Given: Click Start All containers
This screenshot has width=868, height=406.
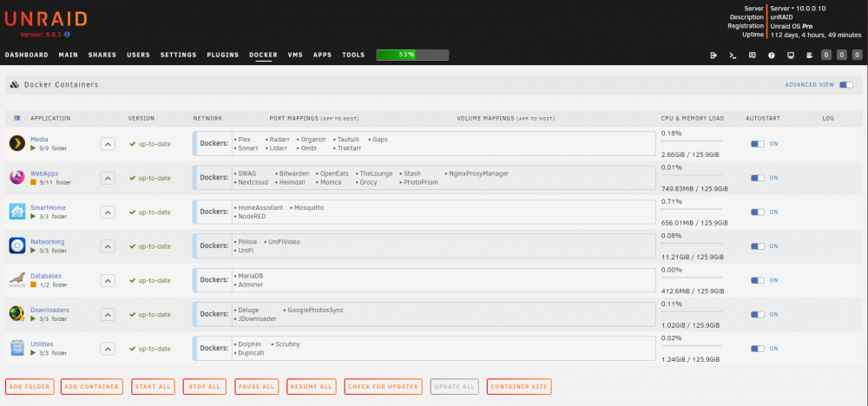Looking at the screenshot, I should click(x=154, y=387).
